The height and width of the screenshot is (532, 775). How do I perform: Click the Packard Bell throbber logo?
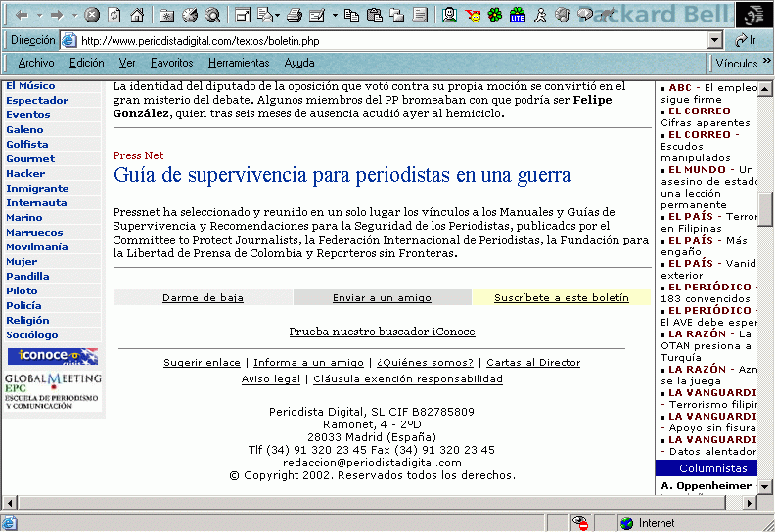(x=753, y=15)
